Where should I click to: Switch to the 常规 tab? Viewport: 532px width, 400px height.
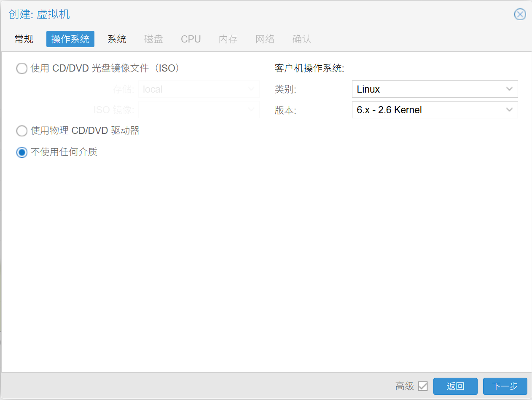pyautogui.click(x=24, y=39)
